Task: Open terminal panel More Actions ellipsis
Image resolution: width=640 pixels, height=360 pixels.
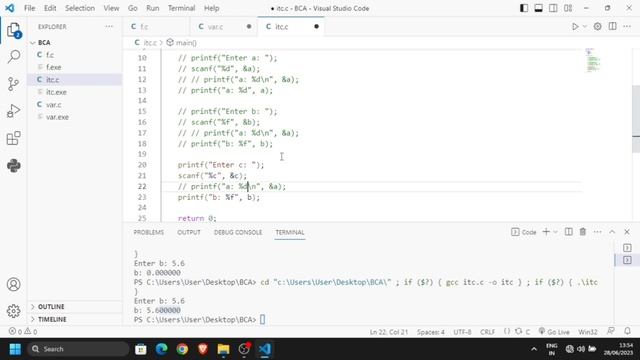Action: coord(598,232)
